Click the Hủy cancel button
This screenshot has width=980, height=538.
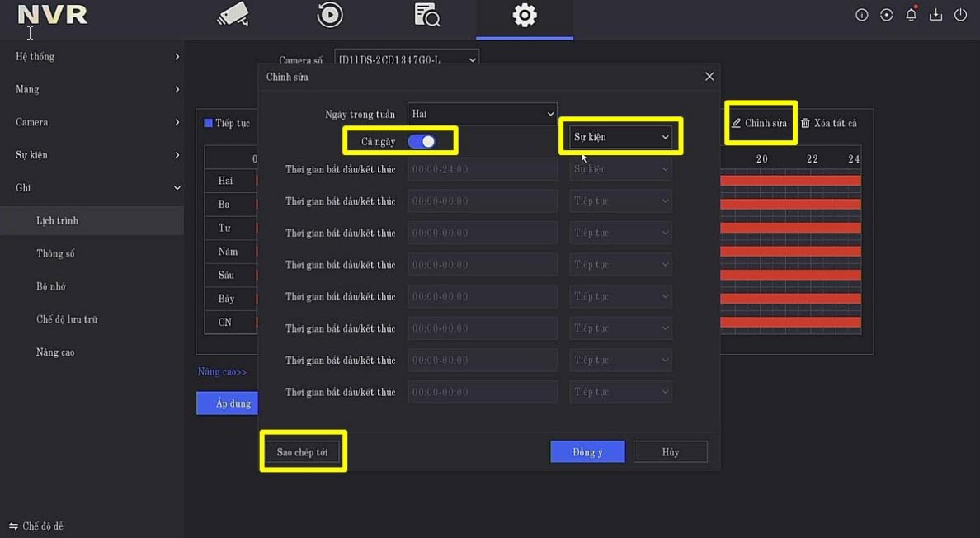click(670, 452)
